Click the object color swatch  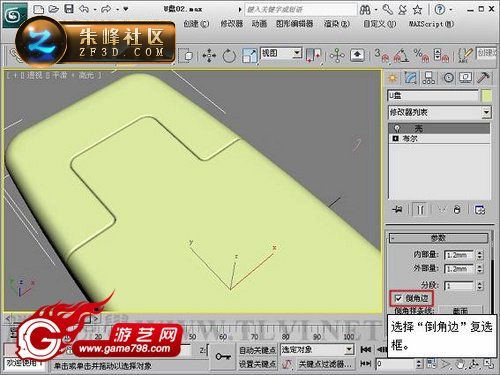click(486, 96)
